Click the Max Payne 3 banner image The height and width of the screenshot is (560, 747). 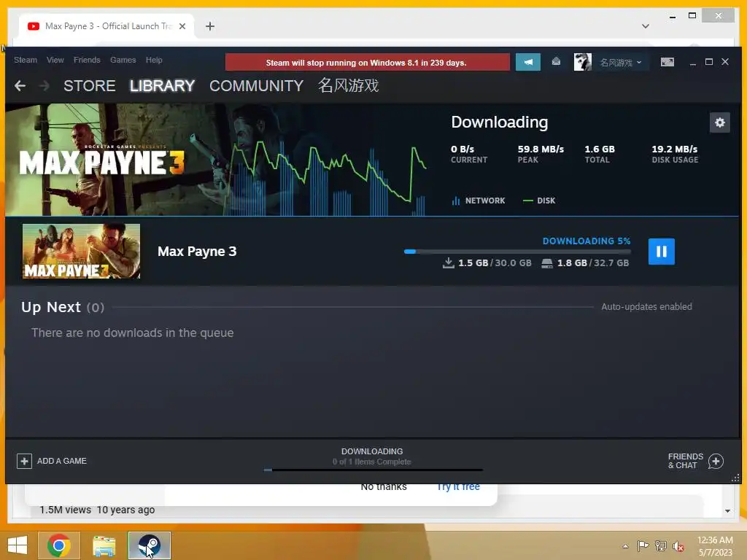pyautogui.click(x=216, y=160)
